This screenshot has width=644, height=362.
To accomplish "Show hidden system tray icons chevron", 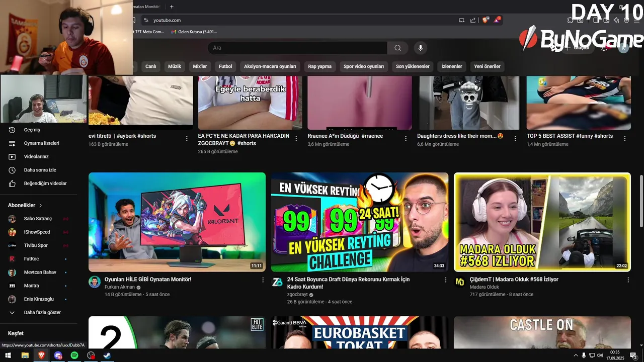I will (576, 355).
